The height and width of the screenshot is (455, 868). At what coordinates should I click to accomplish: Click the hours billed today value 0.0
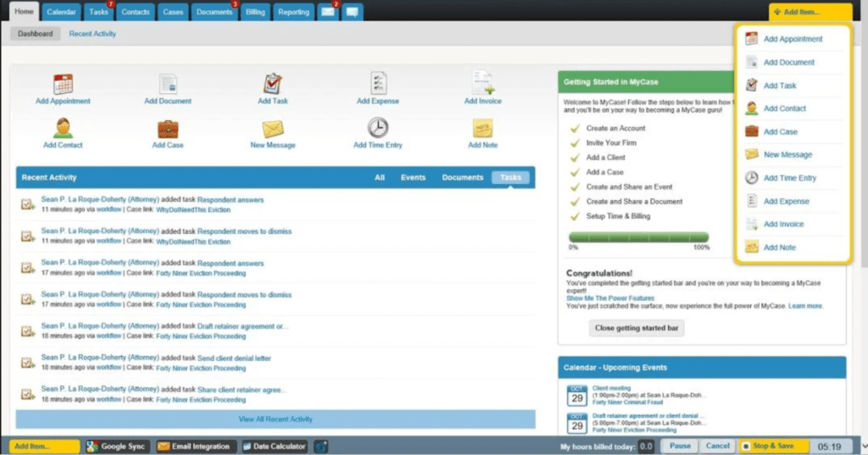tap(646, 447)
